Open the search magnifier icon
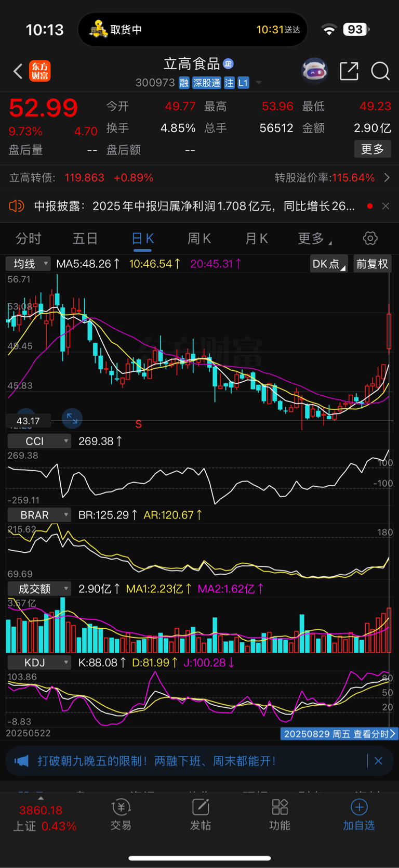 click(x=380, y=71)
